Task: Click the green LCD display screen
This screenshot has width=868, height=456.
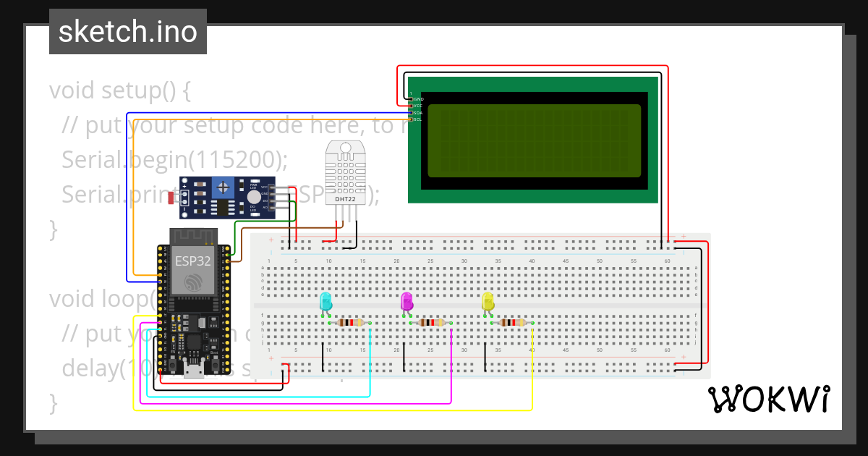Action: [534, 141]
